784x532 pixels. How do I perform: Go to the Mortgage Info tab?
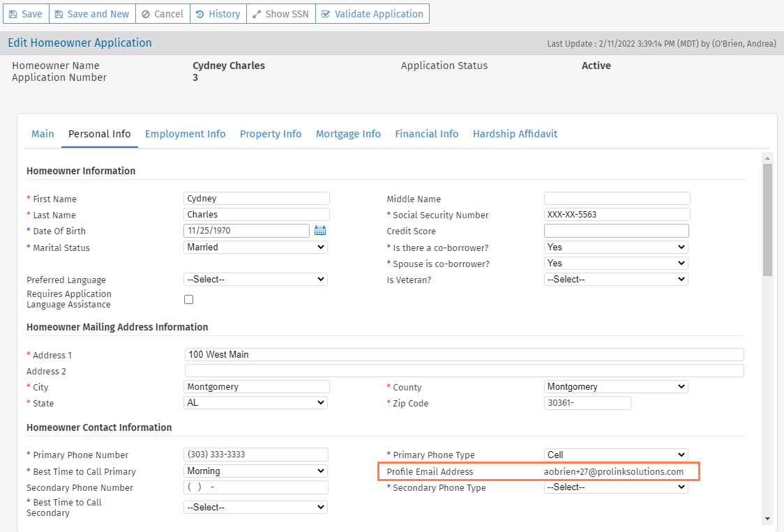coord(348,134)
